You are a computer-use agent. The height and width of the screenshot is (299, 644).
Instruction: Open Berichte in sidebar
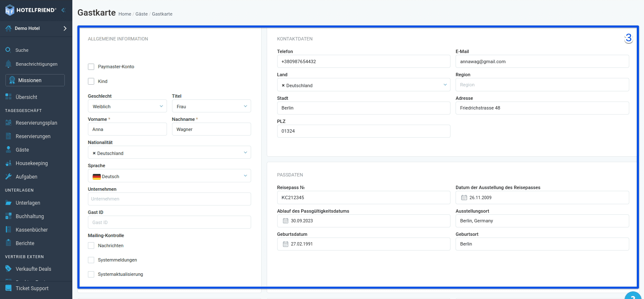point(25,243)
